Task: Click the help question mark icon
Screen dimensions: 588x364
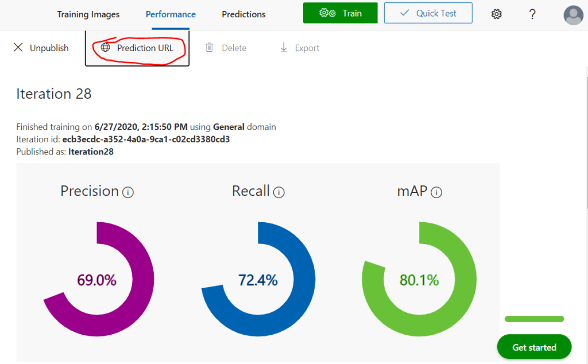Action: pos(532,14)
